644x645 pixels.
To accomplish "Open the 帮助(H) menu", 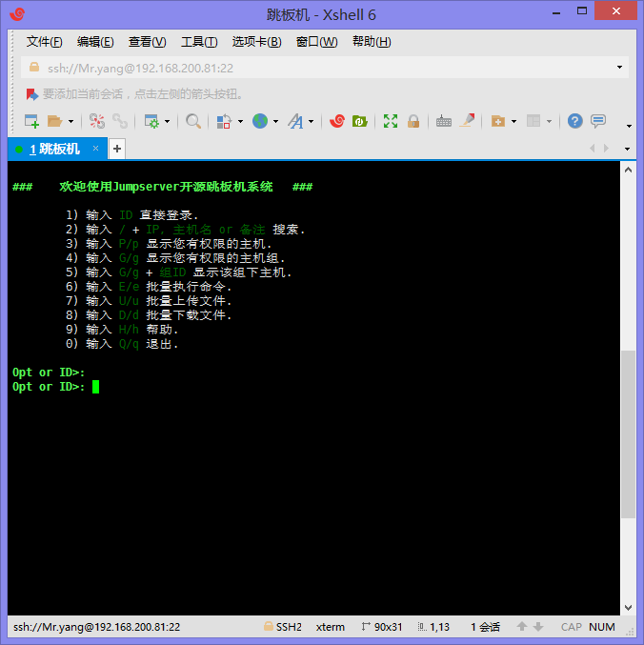I will pyautogui.click(x=372, y=42).
